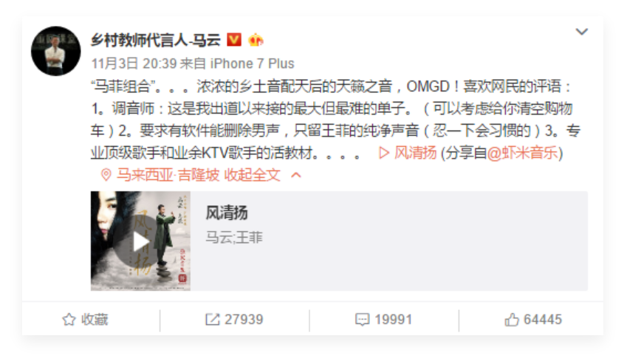
Task: Click the play triangle icon before 风清扬
Action: [x=384, y=153]
